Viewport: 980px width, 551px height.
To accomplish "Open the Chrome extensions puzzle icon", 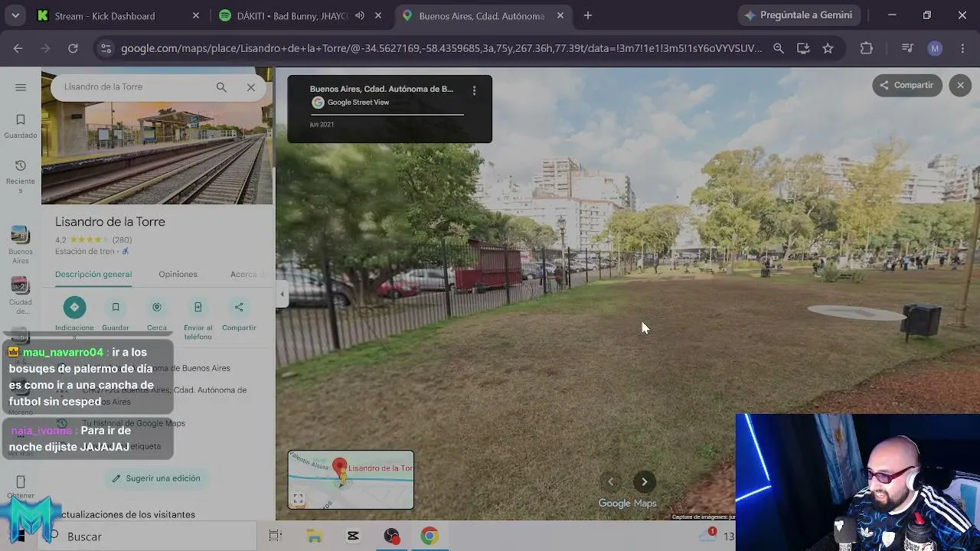I will tap(867, 48).
